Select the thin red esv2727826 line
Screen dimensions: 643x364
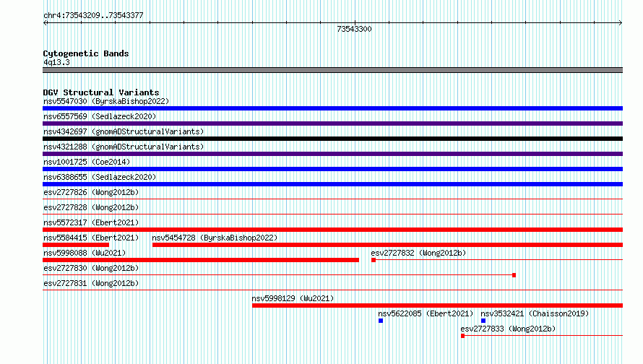tap(332, 199)
